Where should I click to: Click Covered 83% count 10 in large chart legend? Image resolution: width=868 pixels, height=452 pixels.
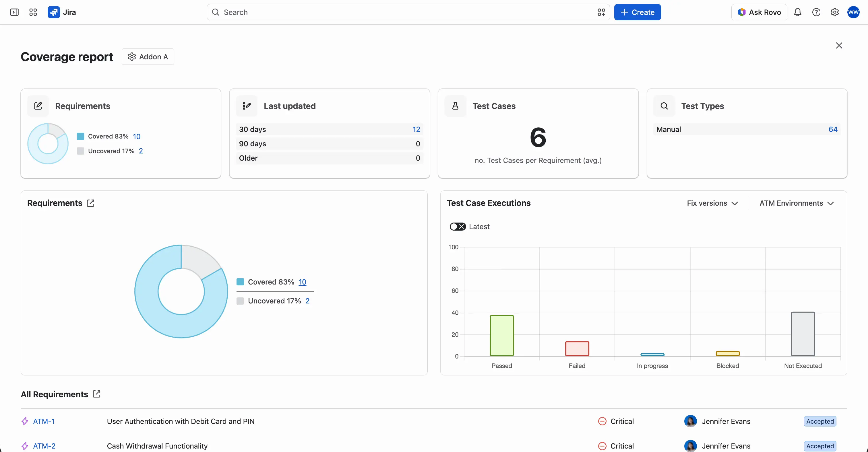(x=302, y=282)
